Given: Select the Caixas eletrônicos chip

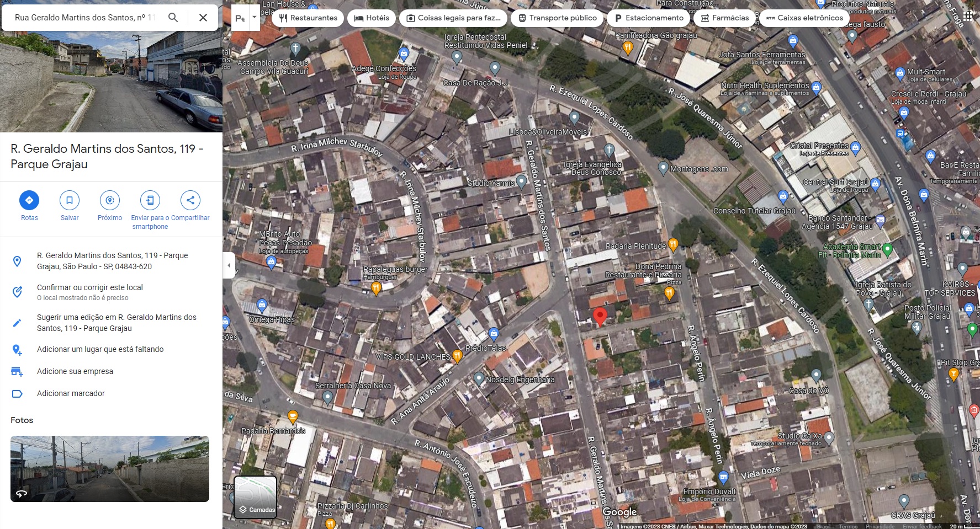Looking at the screenshot, I should 804,18.
